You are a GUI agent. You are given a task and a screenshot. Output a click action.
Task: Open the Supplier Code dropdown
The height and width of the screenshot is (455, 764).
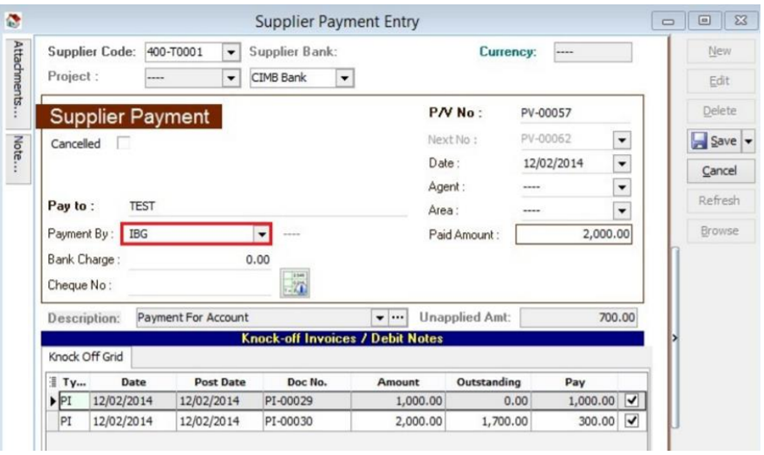click(x=231, y=52)
